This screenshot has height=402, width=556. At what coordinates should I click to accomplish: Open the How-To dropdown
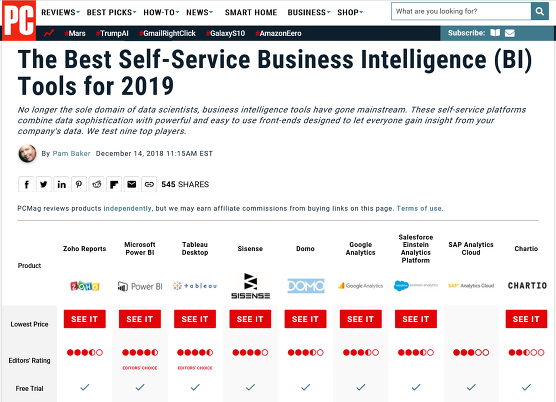pos(161,12)
